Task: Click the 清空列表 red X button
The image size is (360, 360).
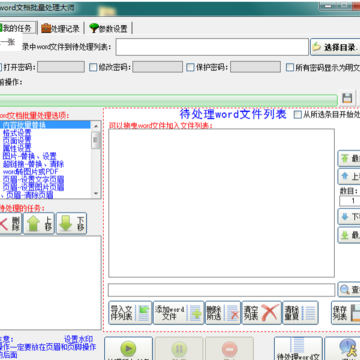Action: coord(261,313)
